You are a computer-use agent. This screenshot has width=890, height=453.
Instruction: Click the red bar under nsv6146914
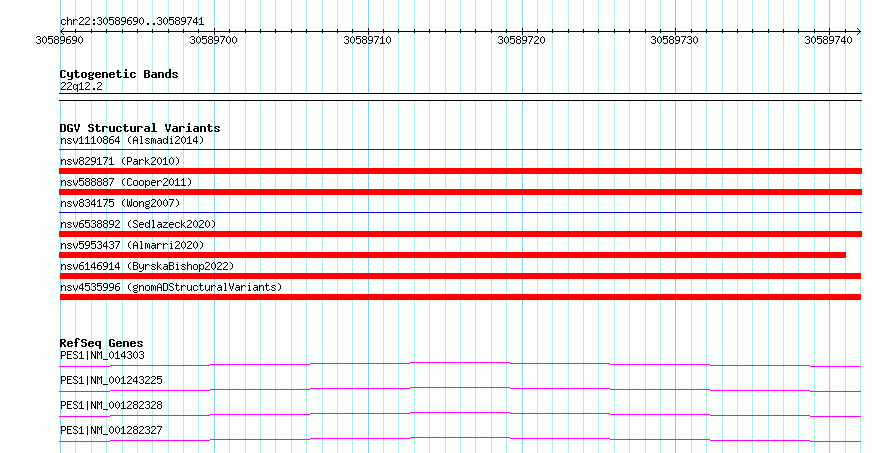point(460,276)
